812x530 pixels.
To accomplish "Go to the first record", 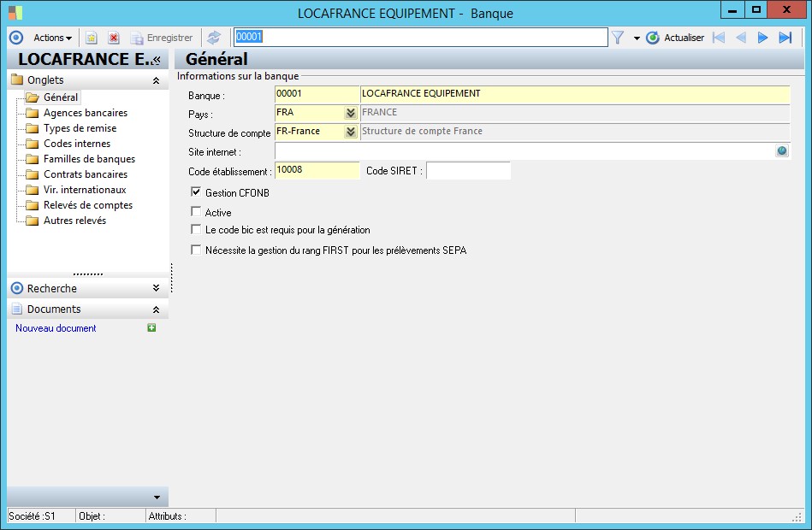I will pos(718,38).
